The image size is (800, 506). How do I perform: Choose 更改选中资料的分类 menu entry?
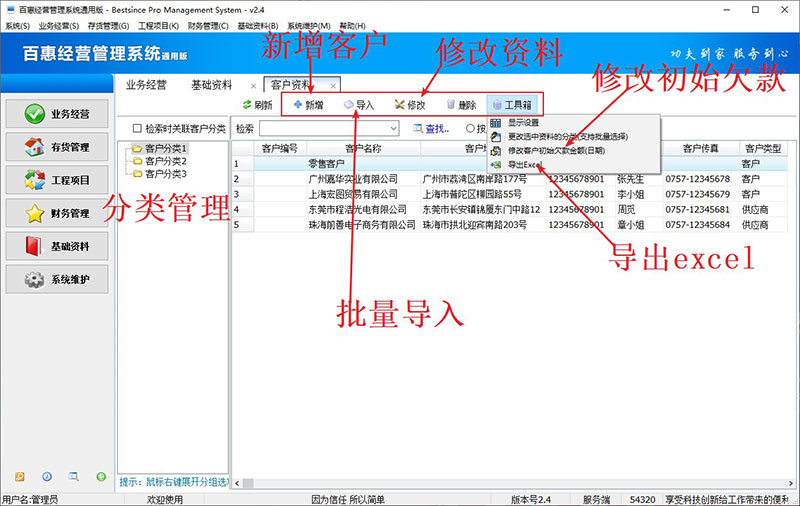point(567,137)
